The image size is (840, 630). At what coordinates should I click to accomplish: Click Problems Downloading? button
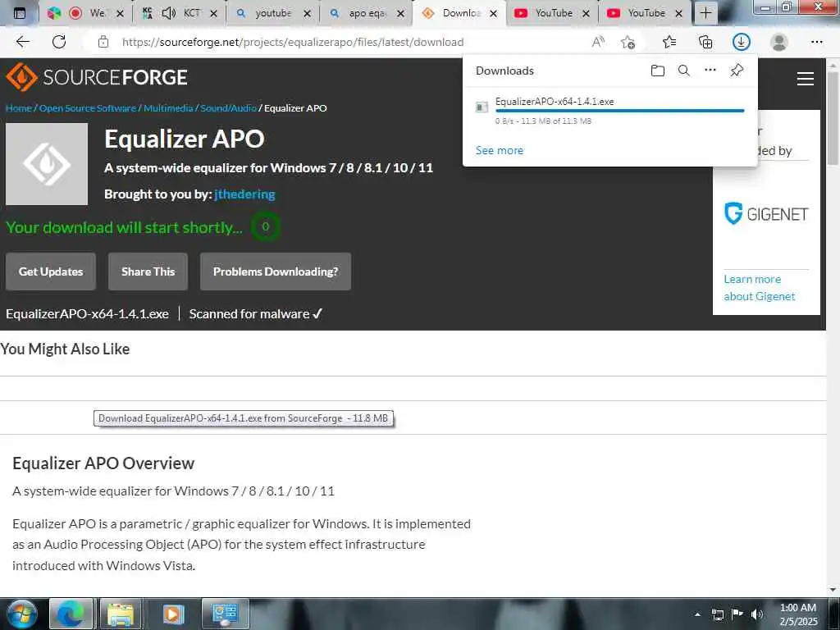pos(276,272)
